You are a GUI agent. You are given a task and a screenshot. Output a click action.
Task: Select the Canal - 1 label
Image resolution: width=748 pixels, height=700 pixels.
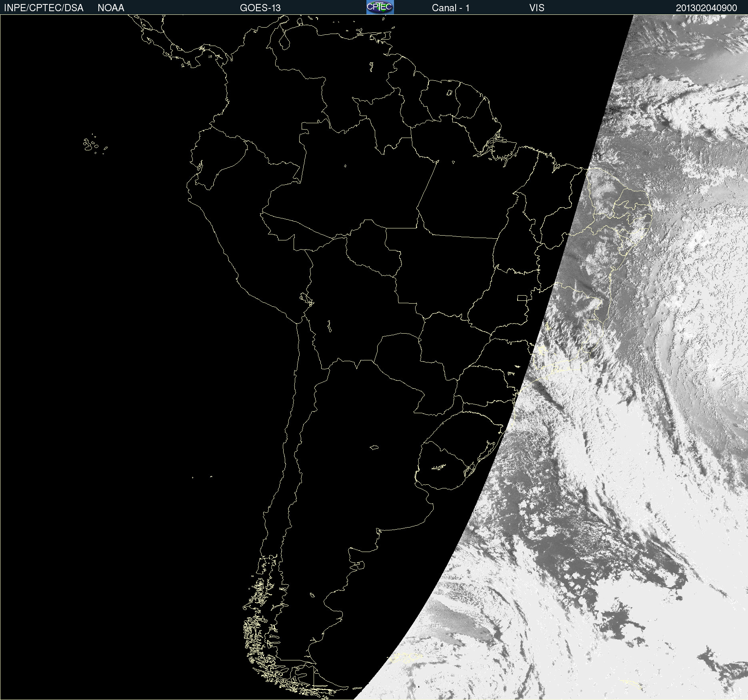point(450,8)
